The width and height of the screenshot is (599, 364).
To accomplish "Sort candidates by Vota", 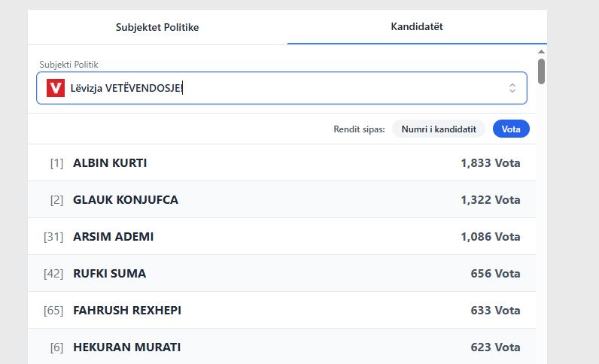I will [511, 129].
